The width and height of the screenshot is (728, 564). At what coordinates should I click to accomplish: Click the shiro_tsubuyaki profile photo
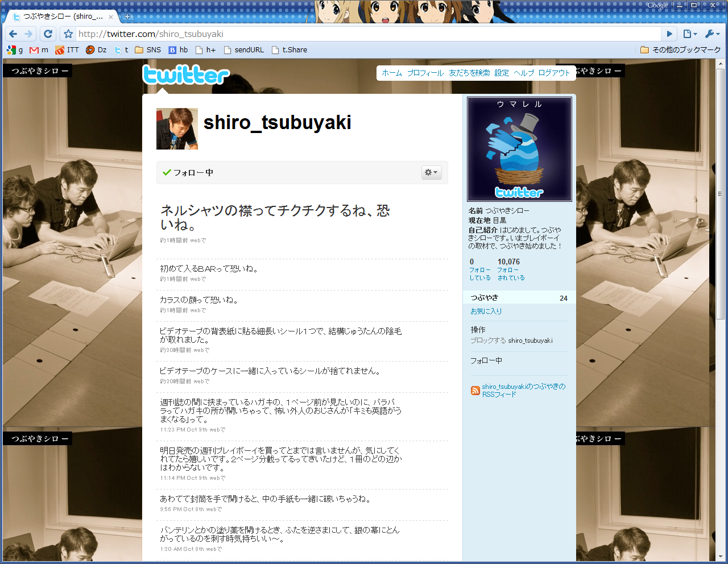(x=177, y=128)
